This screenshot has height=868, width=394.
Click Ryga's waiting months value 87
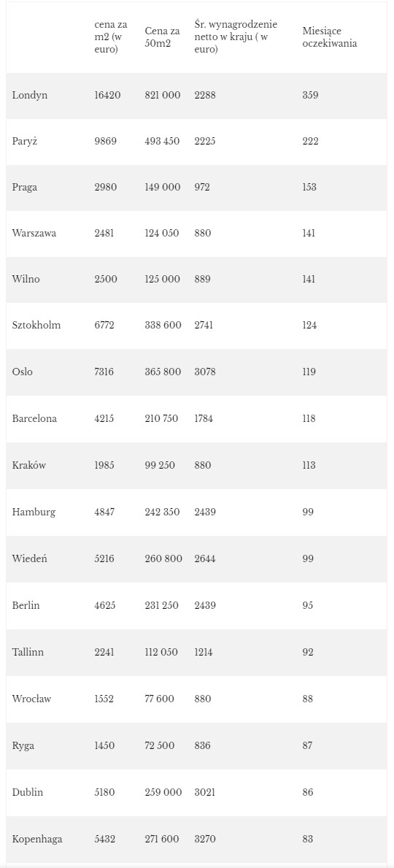[308, 745]
